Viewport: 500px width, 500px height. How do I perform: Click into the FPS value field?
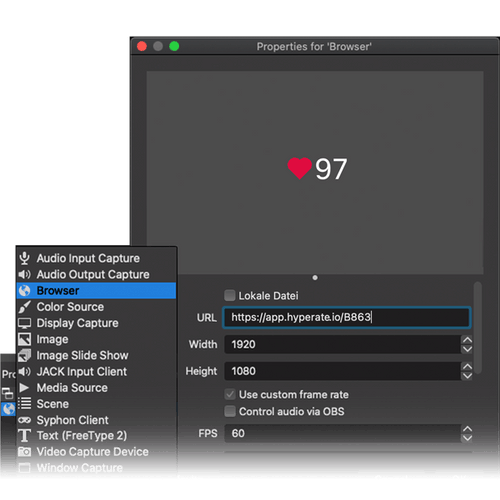point(343,433)
